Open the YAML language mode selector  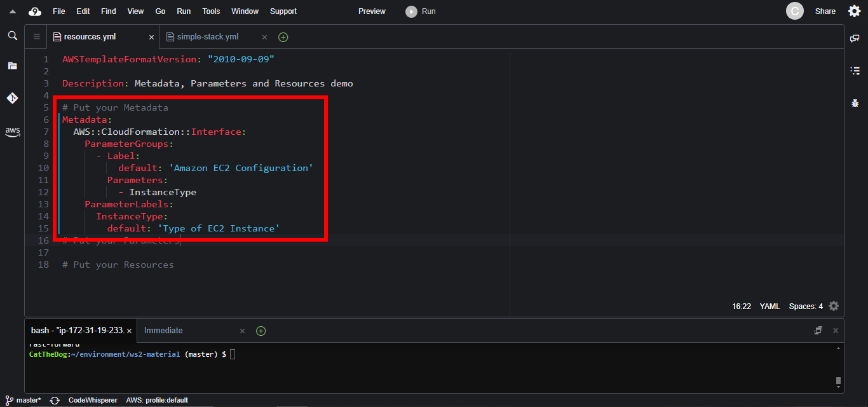[770, 307]
